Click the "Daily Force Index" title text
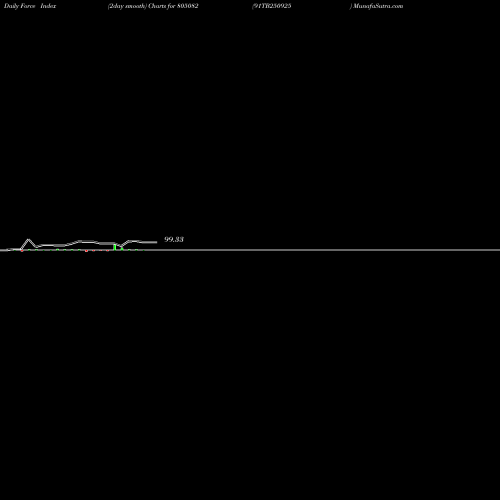 point(30,6)
